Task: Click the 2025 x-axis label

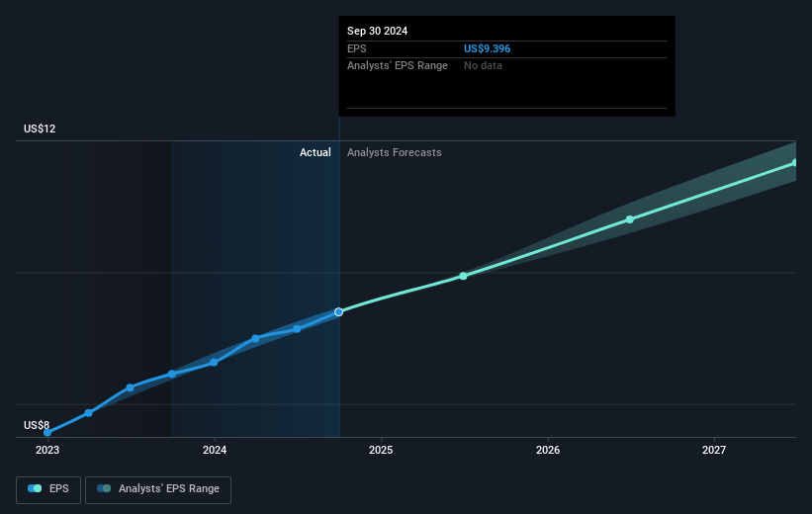Action: [381, 450]
